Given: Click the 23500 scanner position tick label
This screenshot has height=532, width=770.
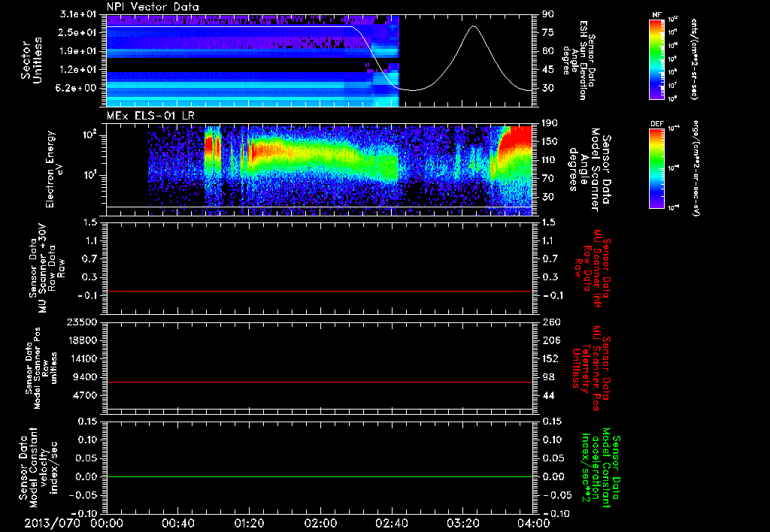Looking at the screenshot, I should (x=82, y=322).
